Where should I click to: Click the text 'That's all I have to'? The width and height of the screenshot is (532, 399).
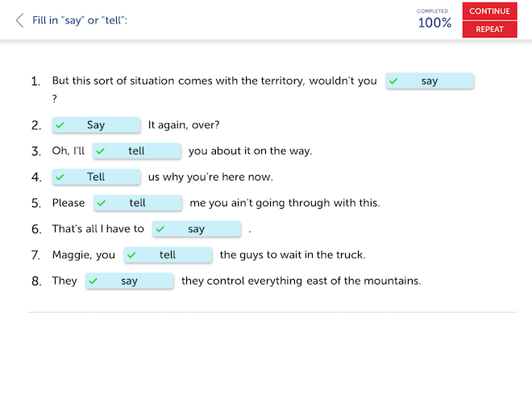(x=98, y=229)
